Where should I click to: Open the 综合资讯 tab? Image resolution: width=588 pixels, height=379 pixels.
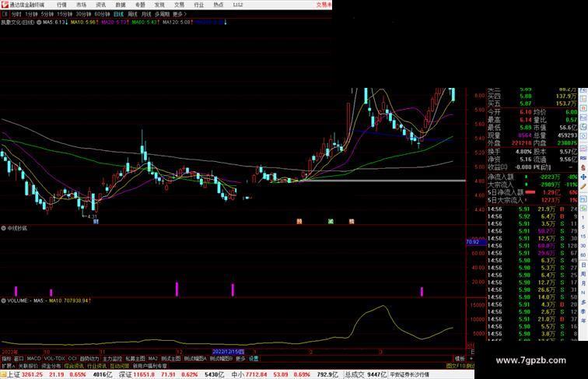coord(74,366)
